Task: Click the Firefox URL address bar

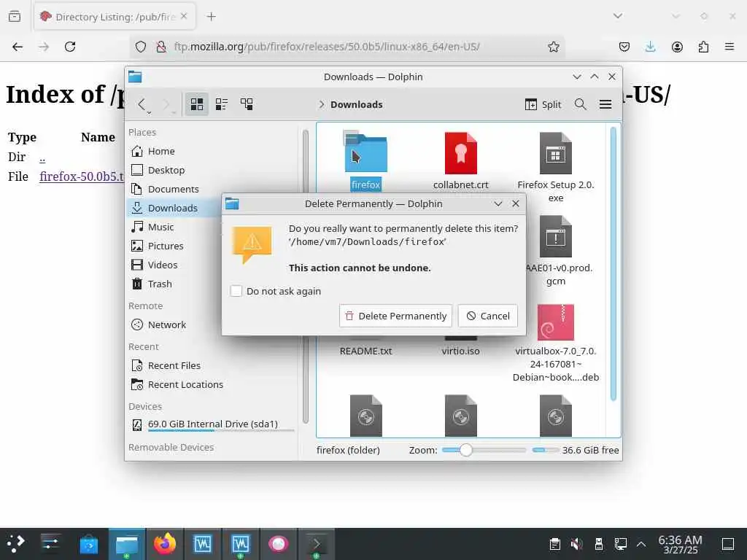Action: pyautogui.click(x=347, y=47)
